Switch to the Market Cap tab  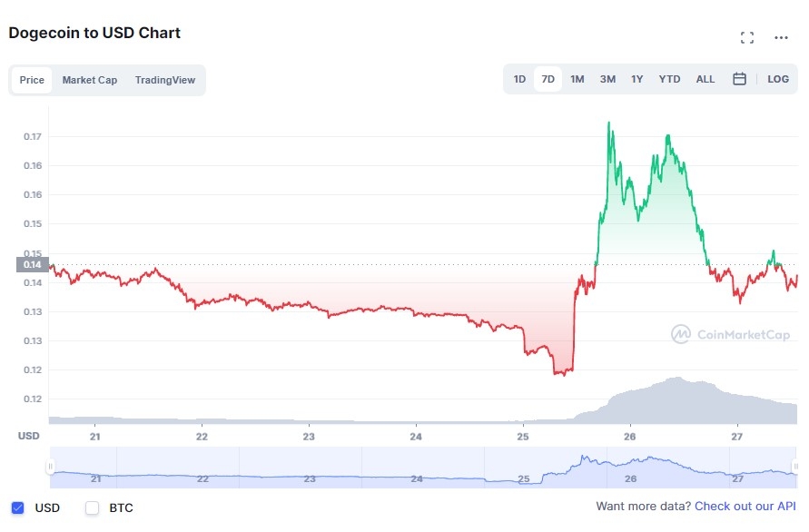[89, 80]
